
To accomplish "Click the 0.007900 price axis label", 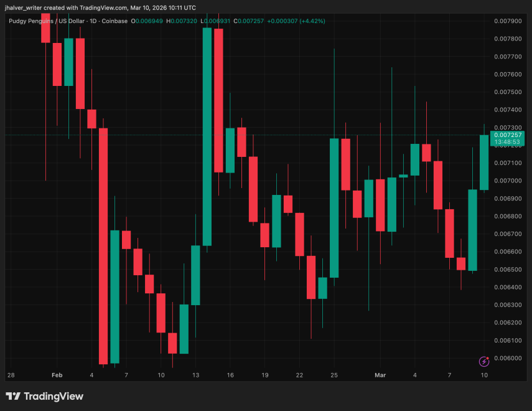I will tap(507, 21).
